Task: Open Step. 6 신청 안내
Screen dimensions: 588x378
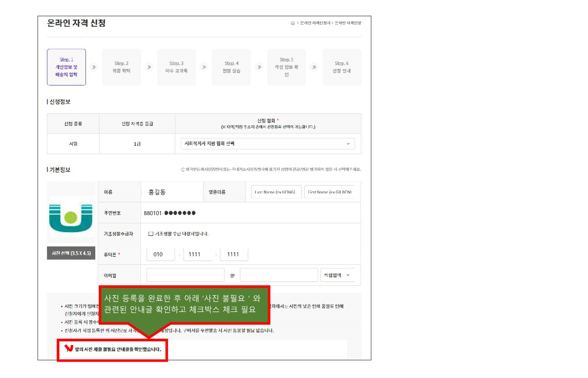Action: point(341,67)
